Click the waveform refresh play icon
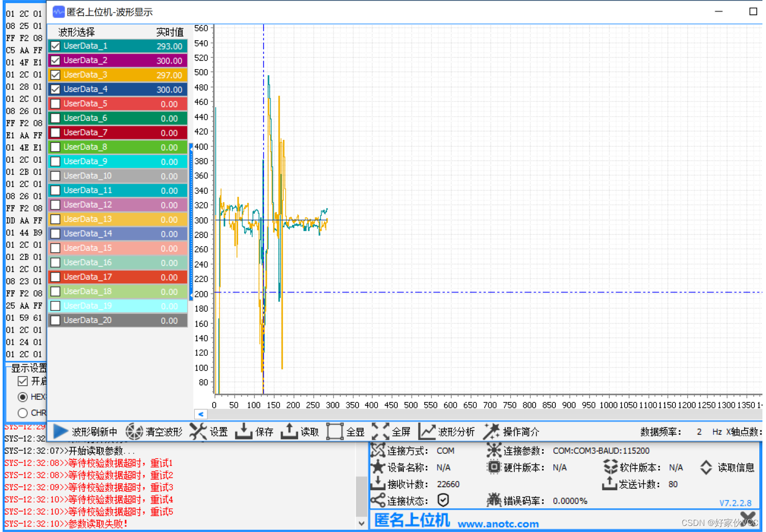Viewport: 766px width, 532px height. (x=61, y=431)
